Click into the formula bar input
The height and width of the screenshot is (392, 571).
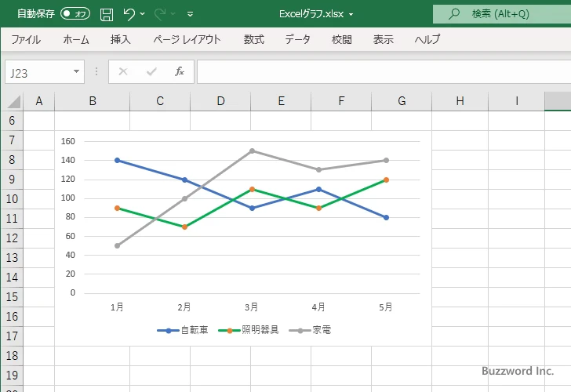384,72
